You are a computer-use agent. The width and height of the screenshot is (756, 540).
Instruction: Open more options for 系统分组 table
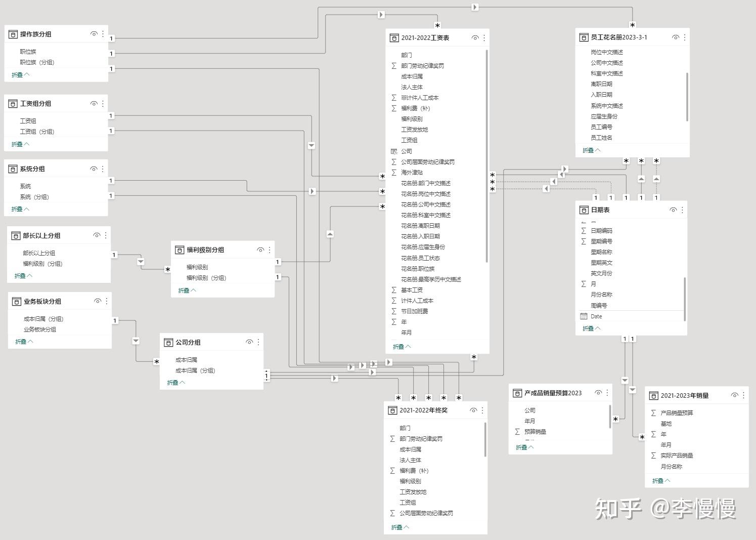[103, 169]
